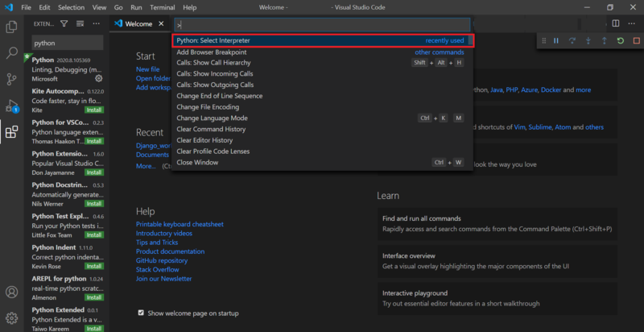
Task: Install the Python Docstring extension
Action: click(94, 204)
